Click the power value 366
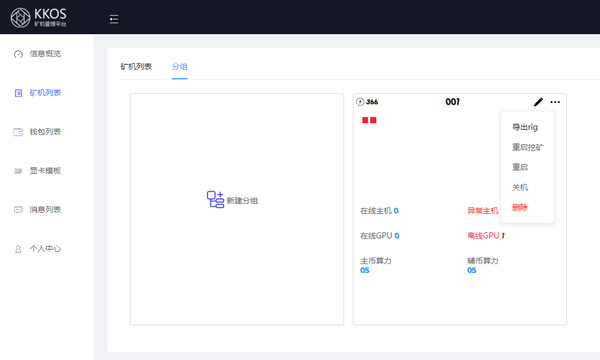600x360 pixels. pyautogui.click(x=372, y=102)
